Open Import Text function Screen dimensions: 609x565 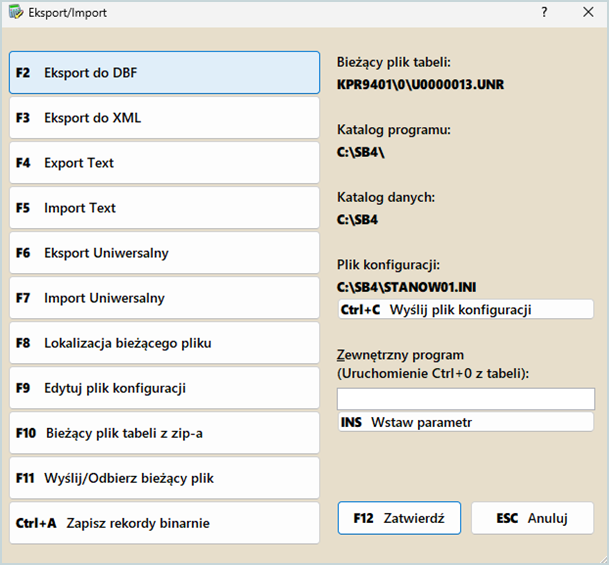[164, 208]
